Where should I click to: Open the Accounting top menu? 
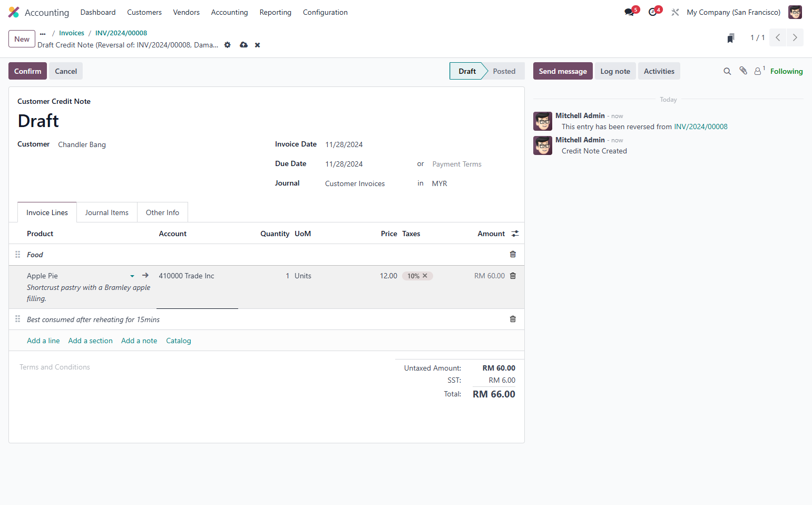[229, 12]
